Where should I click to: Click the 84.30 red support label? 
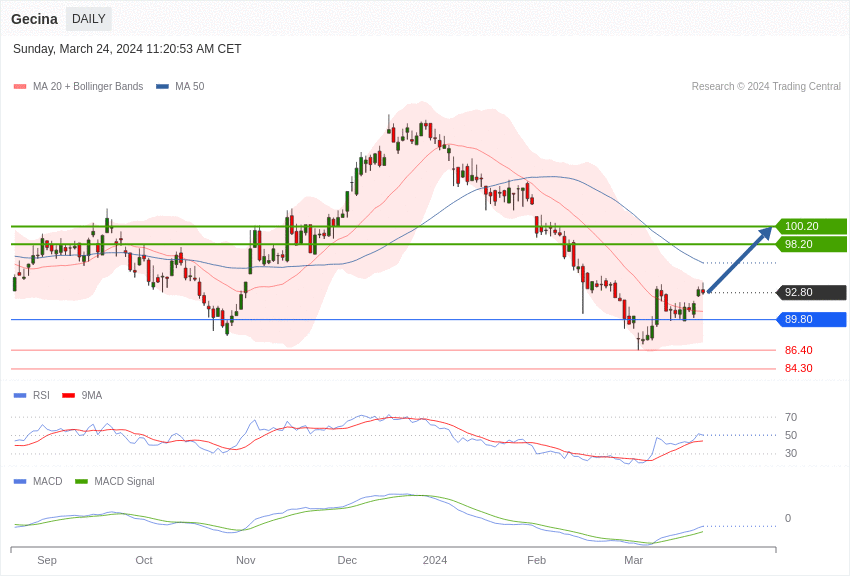click(x=798, y=368)
